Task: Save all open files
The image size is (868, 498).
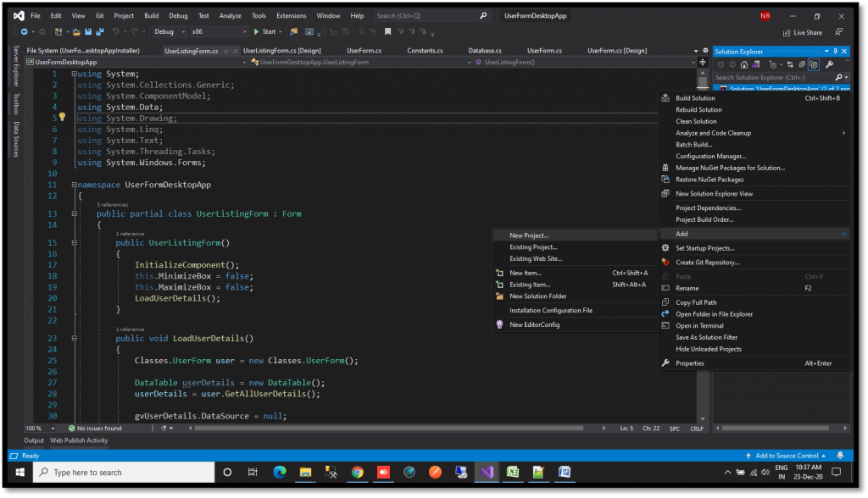Action: click(x=100, y=31)
